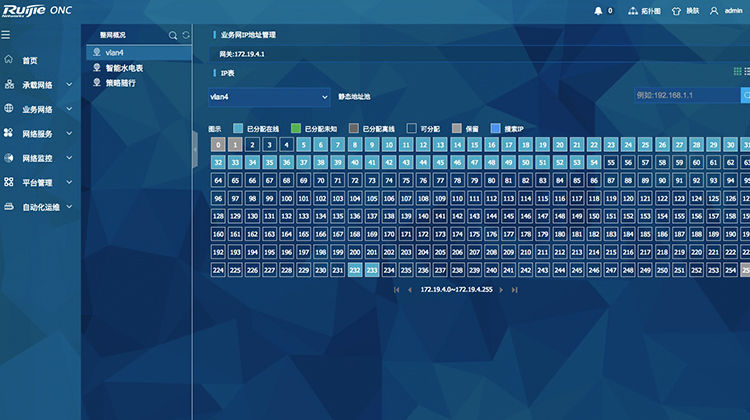Jump to the last IP range page

pyautogui.click(x=515, y=289)
